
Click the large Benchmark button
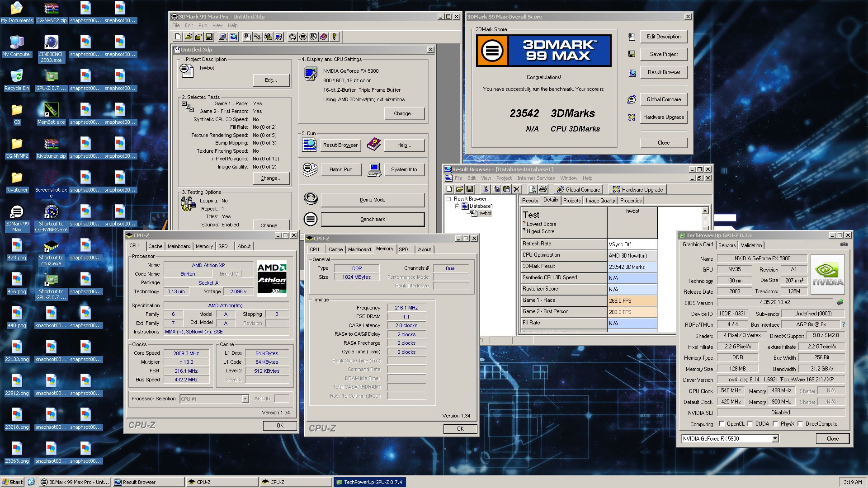(373, 219)
